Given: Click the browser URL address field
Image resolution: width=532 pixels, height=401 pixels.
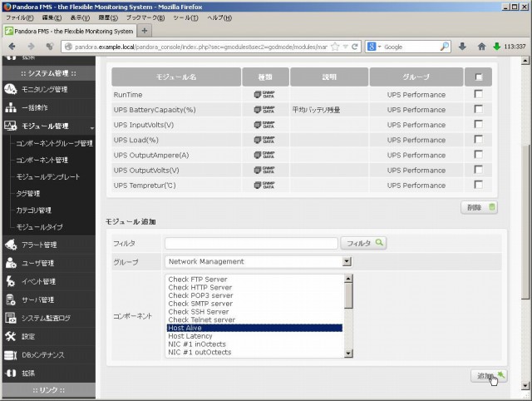Looking at the screenshot, I should coord(201,47).
